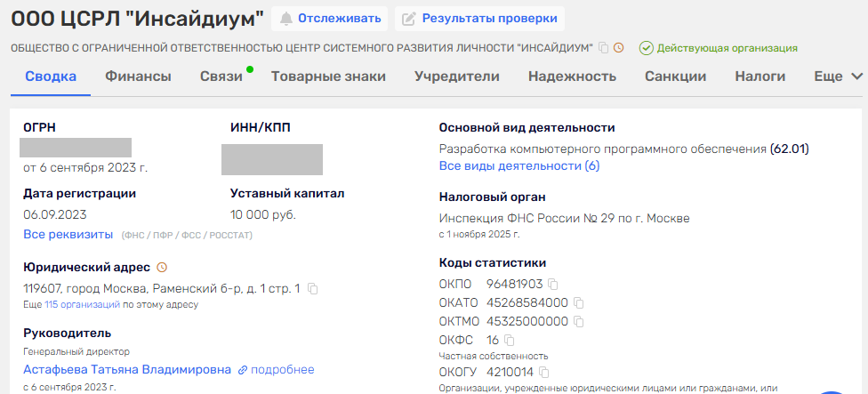Open Результаты проверки
Viewport: 868px width, 394px height.
[x=479, y=19]
